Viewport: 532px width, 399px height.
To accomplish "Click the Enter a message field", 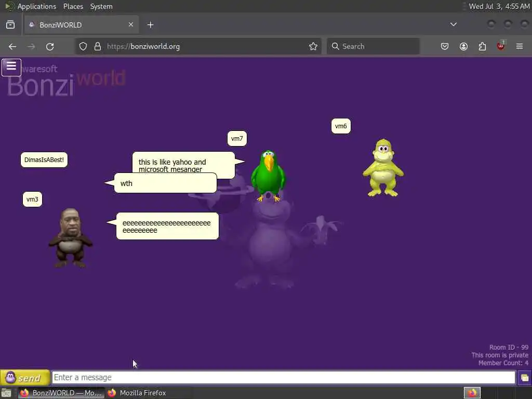I will 283,377.
